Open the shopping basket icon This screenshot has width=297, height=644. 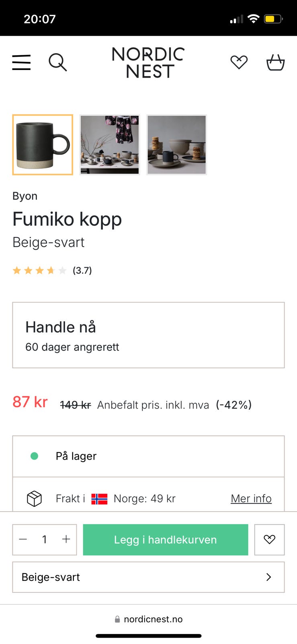click(276, 62)
